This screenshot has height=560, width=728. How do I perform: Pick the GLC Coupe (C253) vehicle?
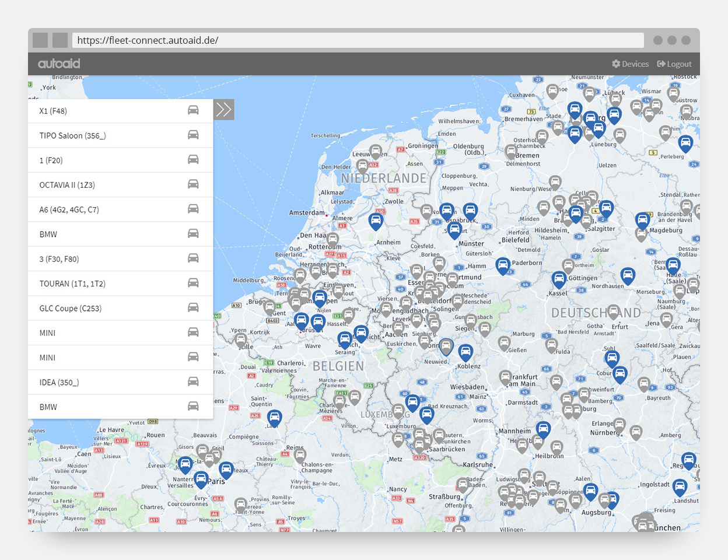point(121,308)
